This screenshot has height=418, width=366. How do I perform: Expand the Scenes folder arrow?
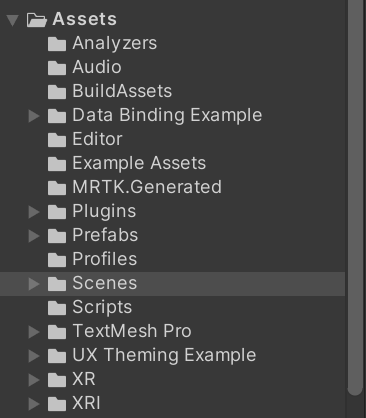pyautogui.click(x=34, y=284)
